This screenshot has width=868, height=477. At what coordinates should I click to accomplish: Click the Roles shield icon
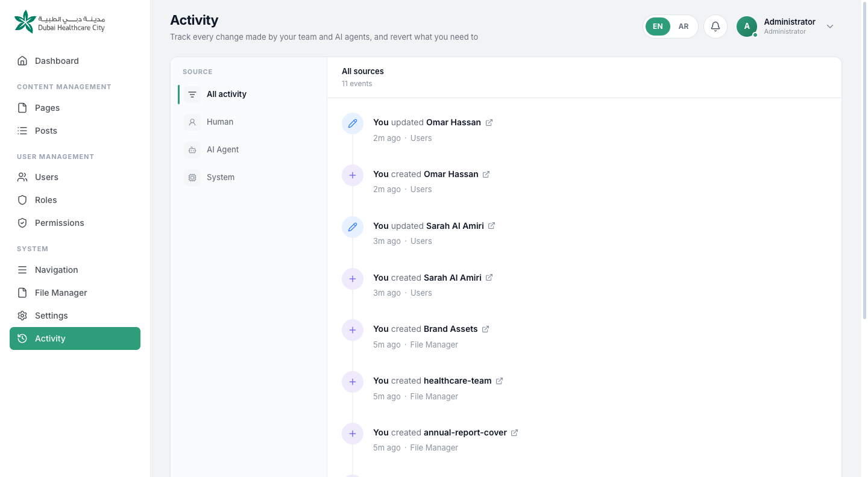click(22, 200)
